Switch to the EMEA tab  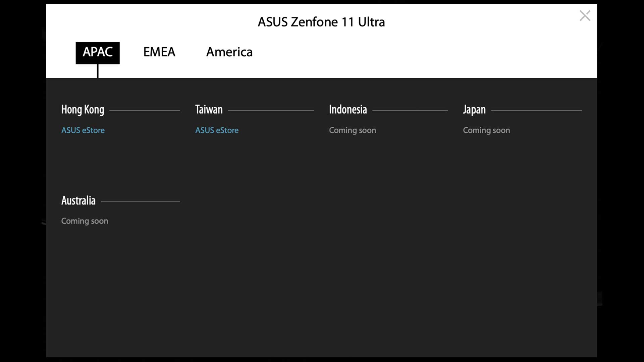tap(159, 52)
